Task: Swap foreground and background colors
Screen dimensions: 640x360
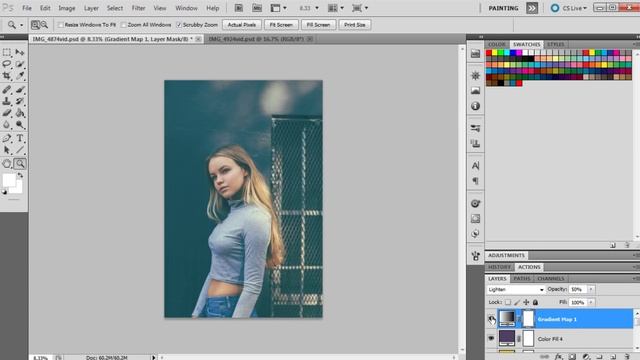Action: [20, 175]
